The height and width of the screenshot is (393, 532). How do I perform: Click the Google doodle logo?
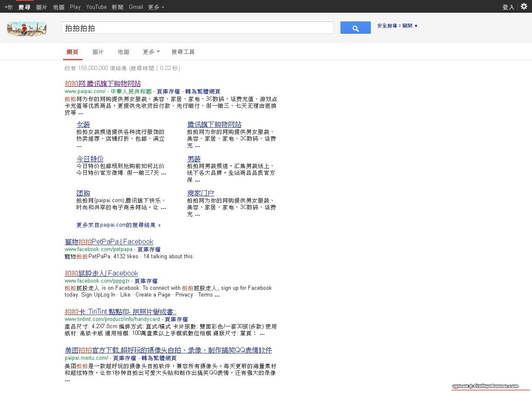pyautogui.click(x=27, y=28)
